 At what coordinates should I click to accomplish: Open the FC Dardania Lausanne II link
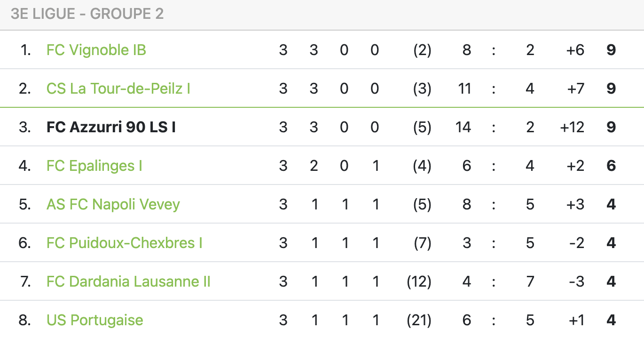[x=128, y=281]
